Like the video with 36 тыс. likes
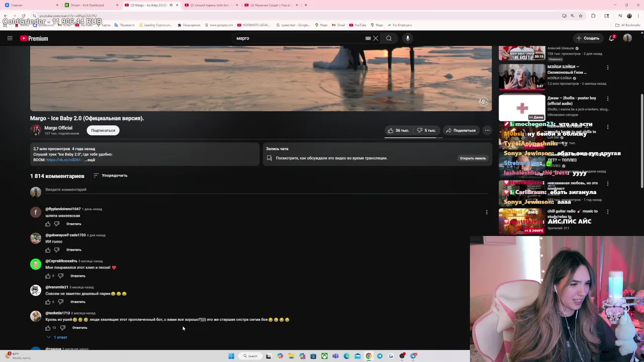 point(397,130)
